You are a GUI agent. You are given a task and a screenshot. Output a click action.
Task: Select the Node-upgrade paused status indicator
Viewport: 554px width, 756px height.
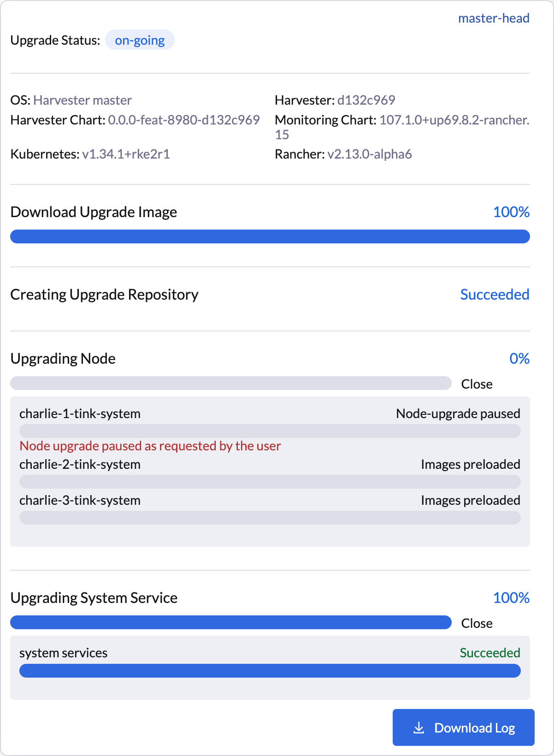[x=458, y=413]
